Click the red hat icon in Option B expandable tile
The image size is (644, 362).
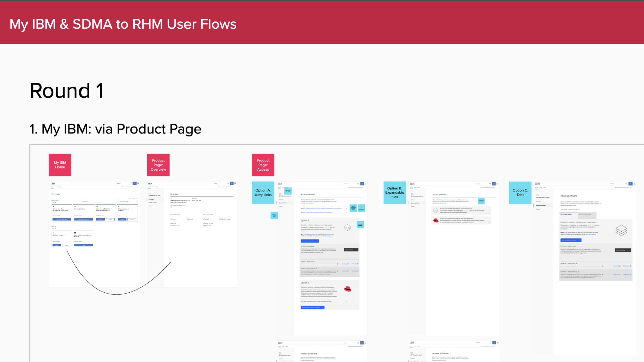436,220
